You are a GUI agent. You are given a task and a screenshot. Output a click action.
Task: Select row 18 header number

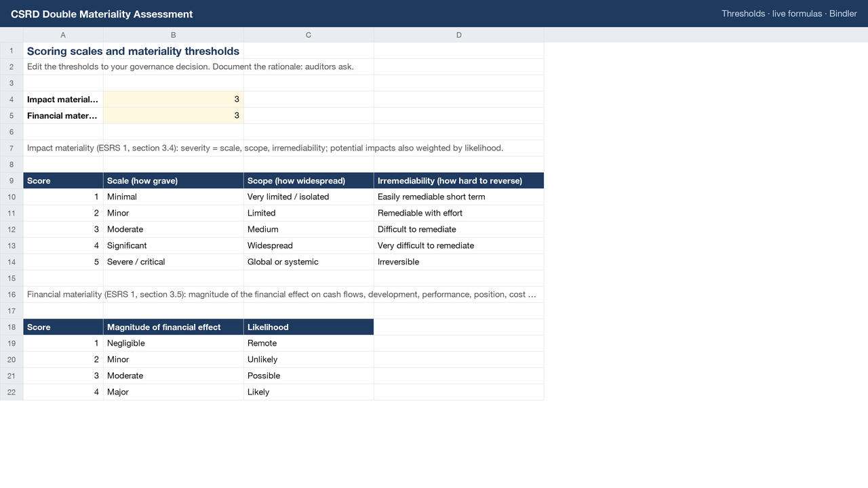pos(12,327)
